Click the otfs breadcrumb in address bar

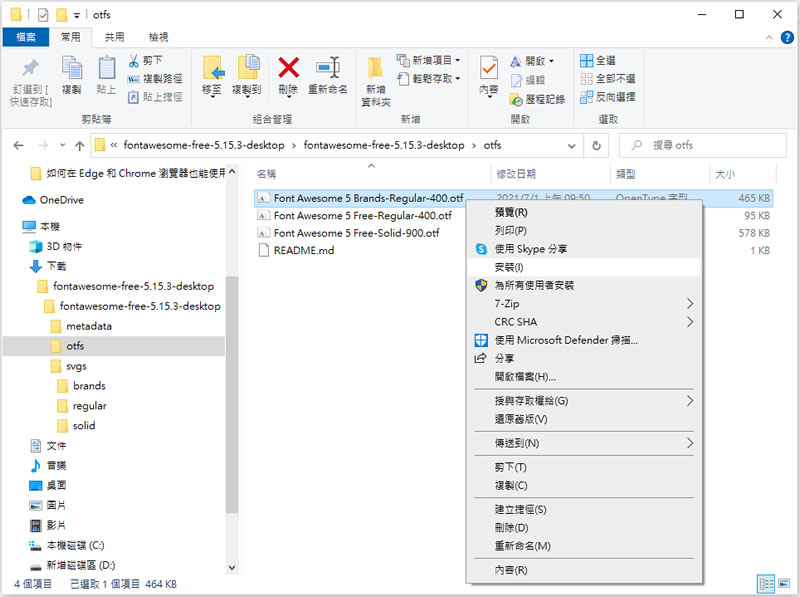492,145
